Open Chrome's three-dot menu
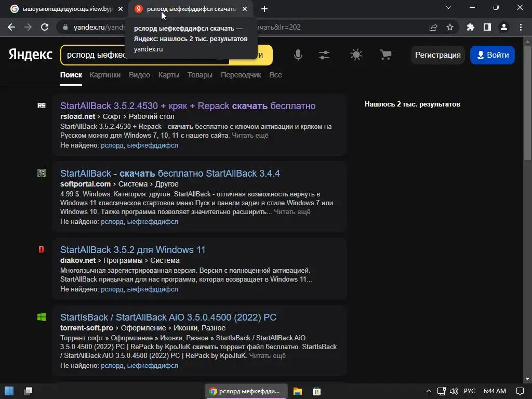The image size is (532, 399). (x=521, y=27)
